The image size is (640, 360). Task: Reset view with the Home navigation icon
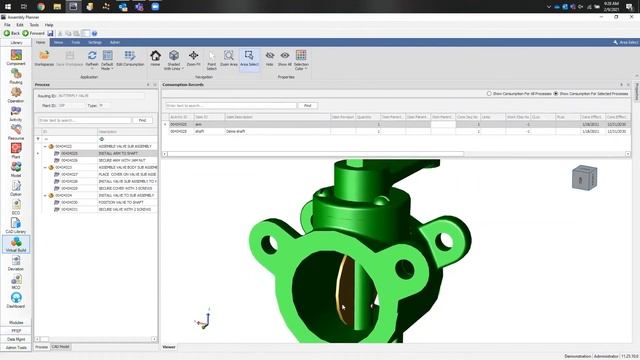click(x=155, y=58)
